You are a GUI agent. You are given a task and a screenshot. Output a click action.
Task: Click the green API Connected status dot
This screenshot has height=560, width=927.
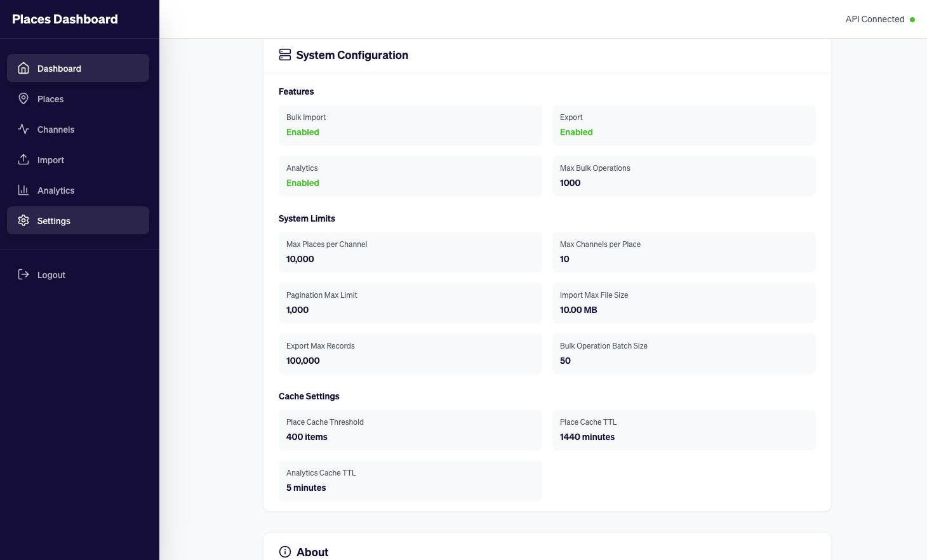913,20
